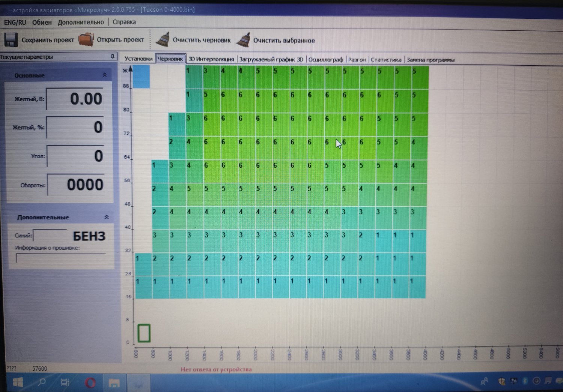Collapse the Основные parameters section
This screenshot has height=392, width=563.
[x=105, y=75]
